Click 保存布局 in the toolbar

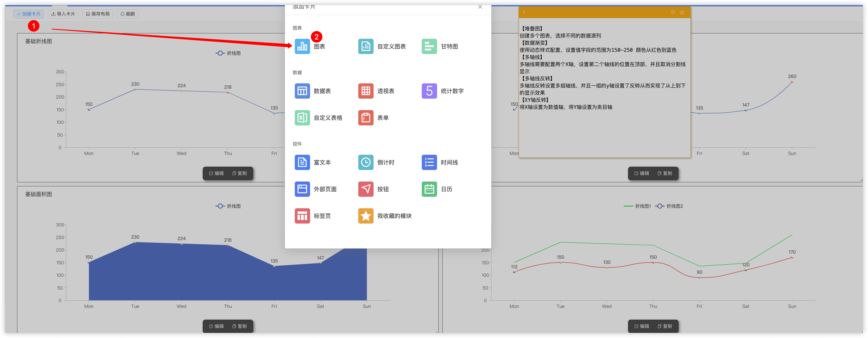(97, 14)
